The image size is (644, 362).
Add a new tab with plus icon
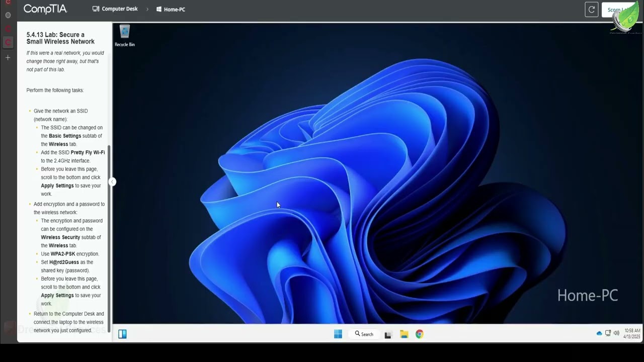[8, 58]
